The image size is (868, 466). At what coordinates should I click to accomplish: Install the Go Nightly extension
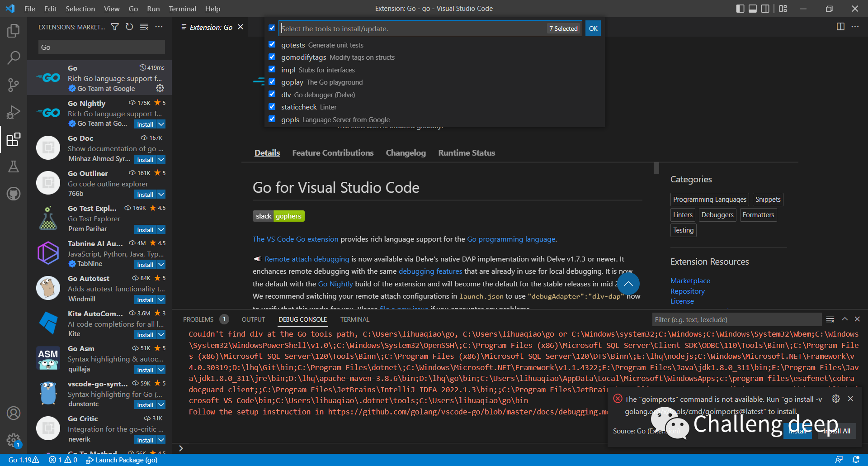pos(145,124)
